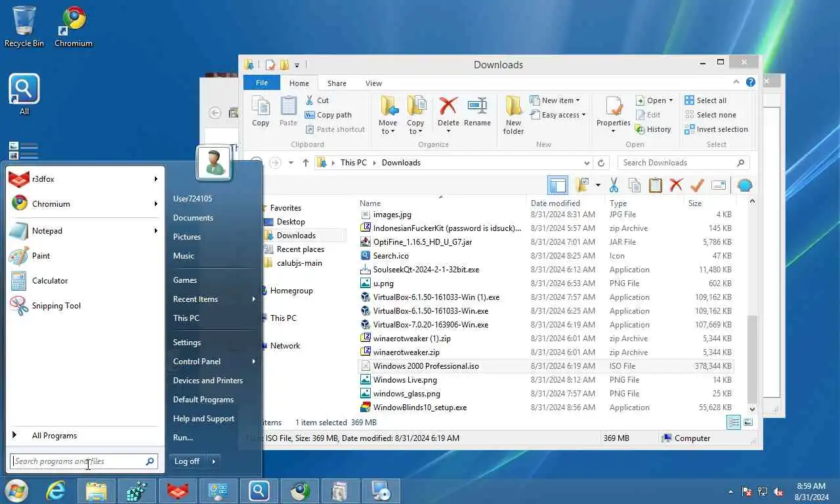Image resolution: width=840 pixels, height=504 pixels.
Task: Click the scissors Cut icon in toolbar
Action: pyautogui.click(x=614, y=185)
